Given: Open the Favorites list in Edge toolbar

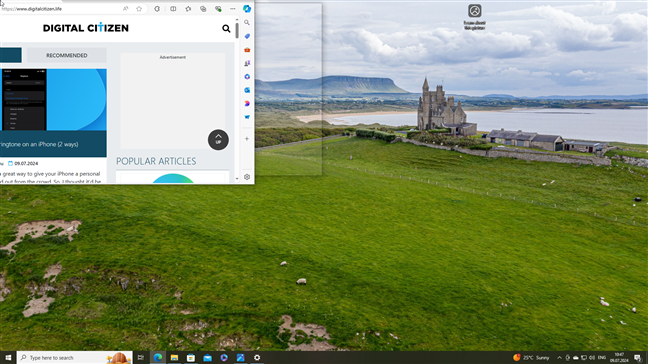Looking at the screenshot, I should 188,9.
